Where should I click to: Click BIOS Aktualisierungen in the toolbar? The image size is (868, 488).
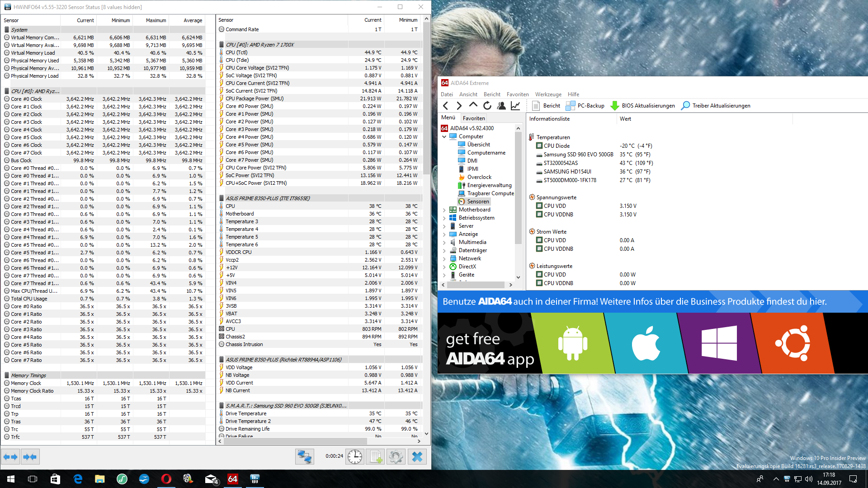pyautogui.click(x=642, y=106)
